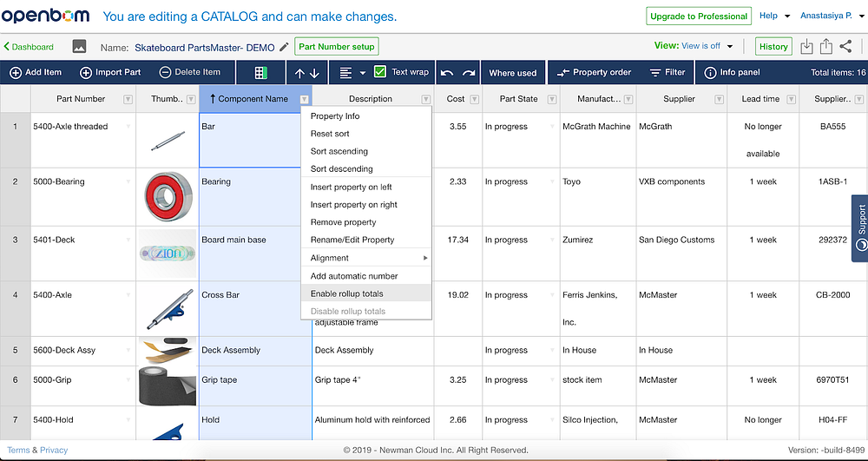Open Part State column dropdown arrow

point(552,100)
